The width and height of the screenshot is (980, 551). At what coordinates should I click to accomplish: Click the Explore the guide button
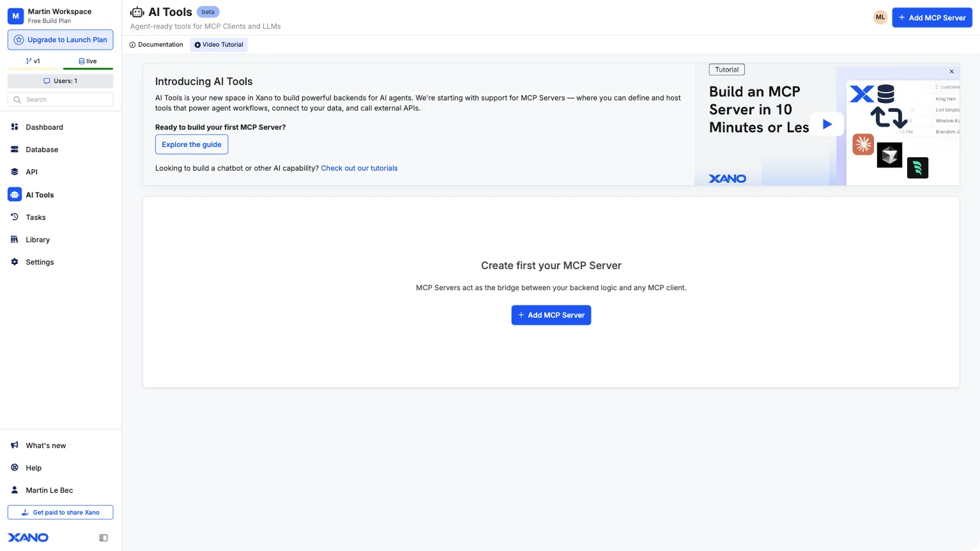(x=192, y=144)
